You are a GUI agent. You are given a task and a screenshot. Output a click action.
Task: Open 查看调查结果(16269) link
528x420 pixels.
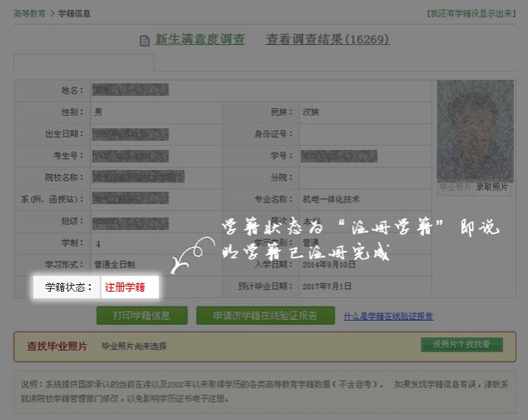(327, 40)
